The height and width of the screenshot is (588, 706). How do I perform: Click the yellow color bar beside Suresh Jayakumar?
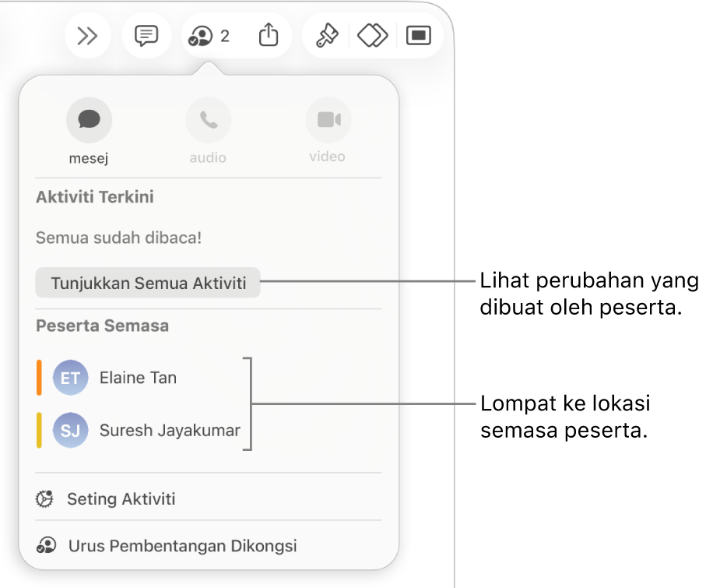pos(39,431)
